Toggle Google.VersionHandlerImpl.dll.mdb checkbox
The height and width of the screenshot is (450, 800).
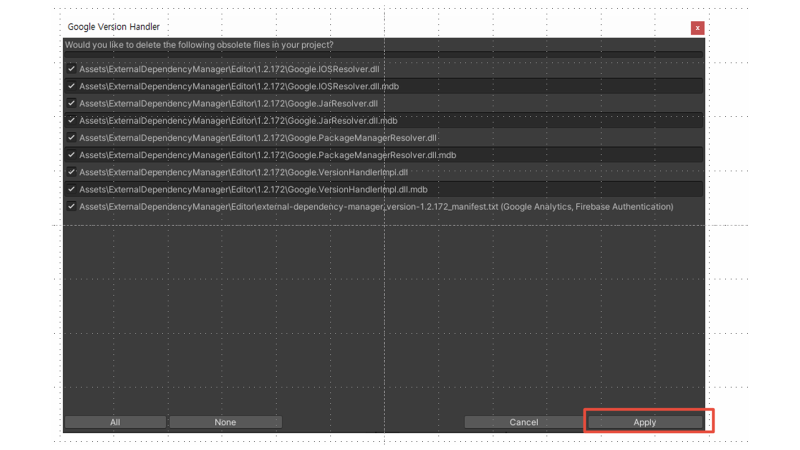click(x=71, y=189)
